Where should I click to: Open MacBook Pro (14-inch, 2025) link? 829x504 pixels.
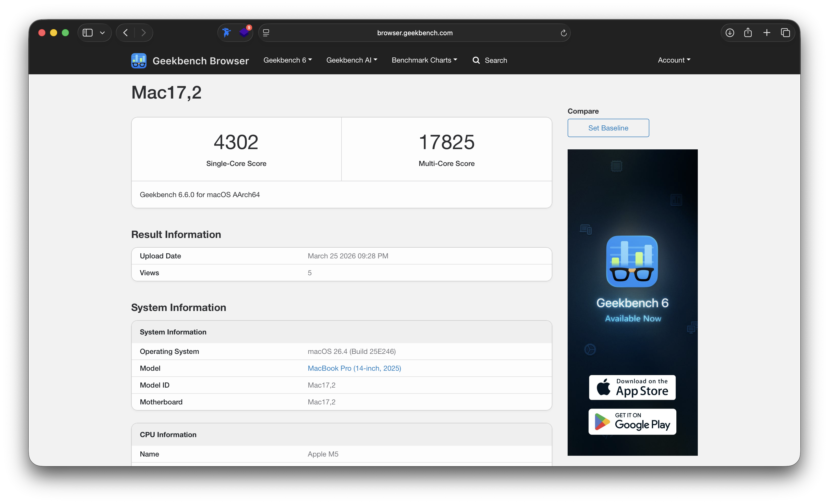click(x=354, y=368)
